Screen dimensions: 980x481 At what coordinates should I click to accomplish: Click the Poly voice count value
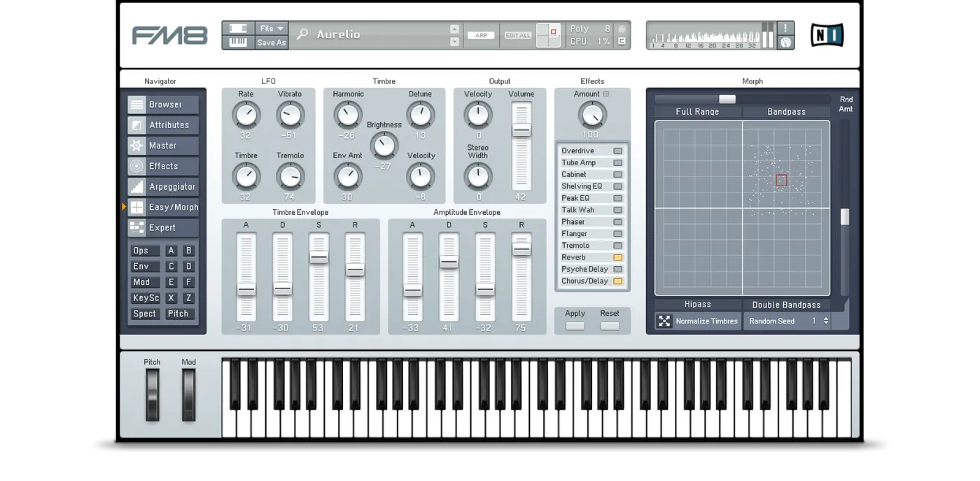coord(607,29)
